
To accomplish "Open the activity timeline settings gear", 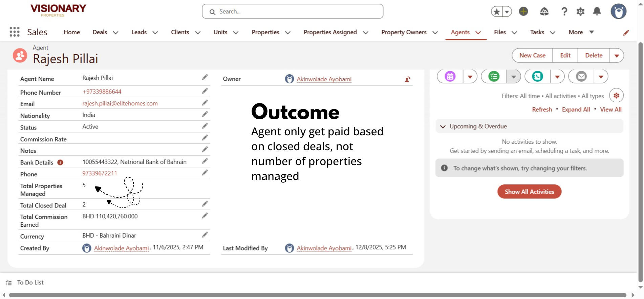I will 616,96.
